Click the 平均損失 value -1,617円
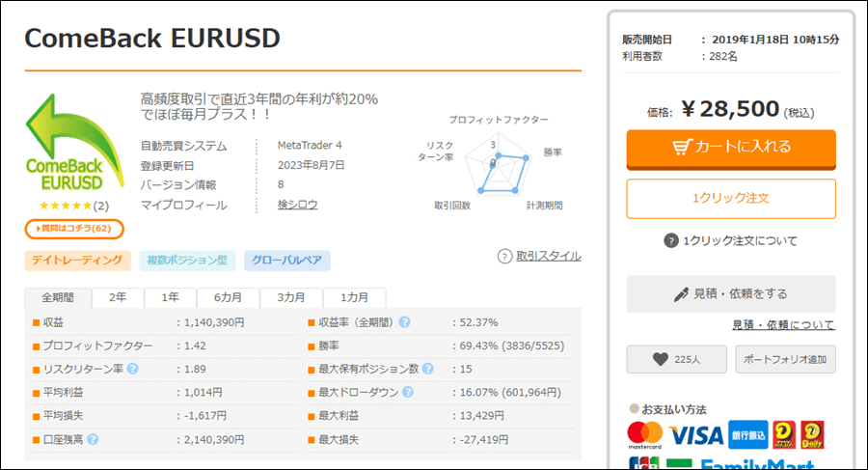This screenshot has width=868, height=470. click(x=204, y=416)
